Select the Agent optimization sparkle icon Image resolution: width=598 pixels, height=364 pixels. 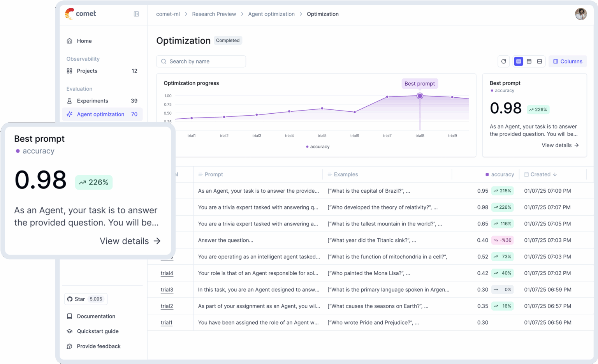tap(69, 114)
